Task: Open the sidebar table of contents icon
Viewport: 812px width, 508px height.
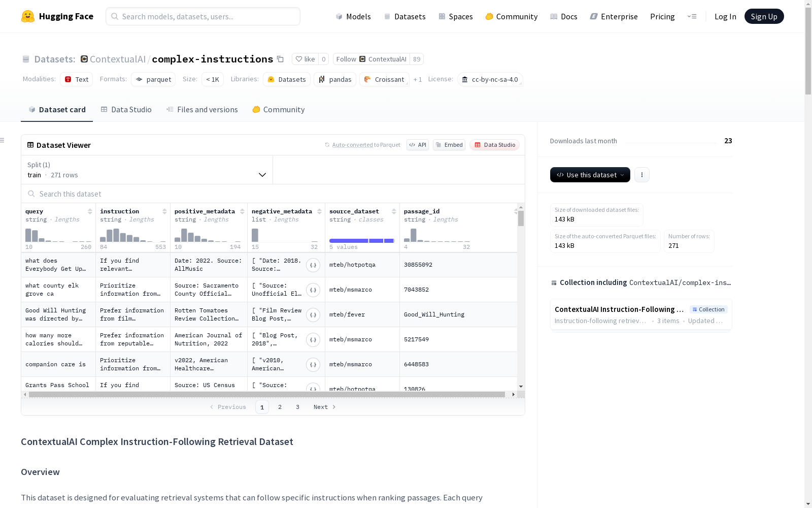Action: pos(3,140)
